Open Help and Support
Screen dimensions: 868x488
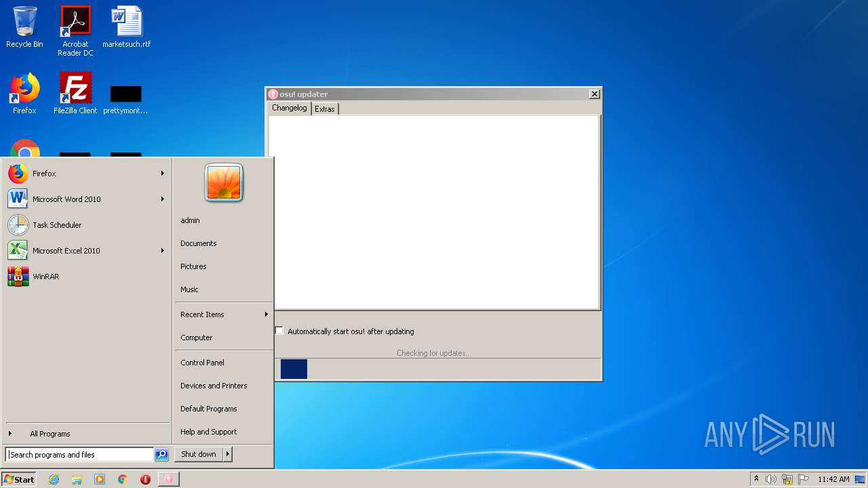(223, 432)
